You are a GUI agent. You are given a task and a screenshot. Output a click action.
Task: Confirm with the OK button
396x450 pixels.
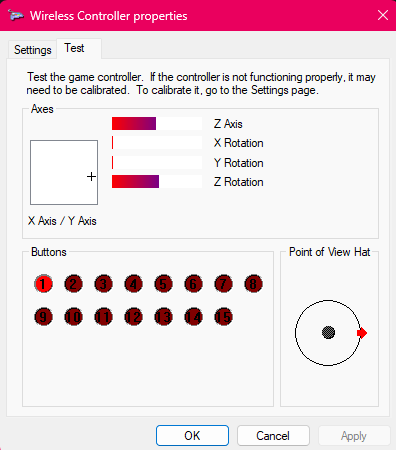tap(192, 436)
